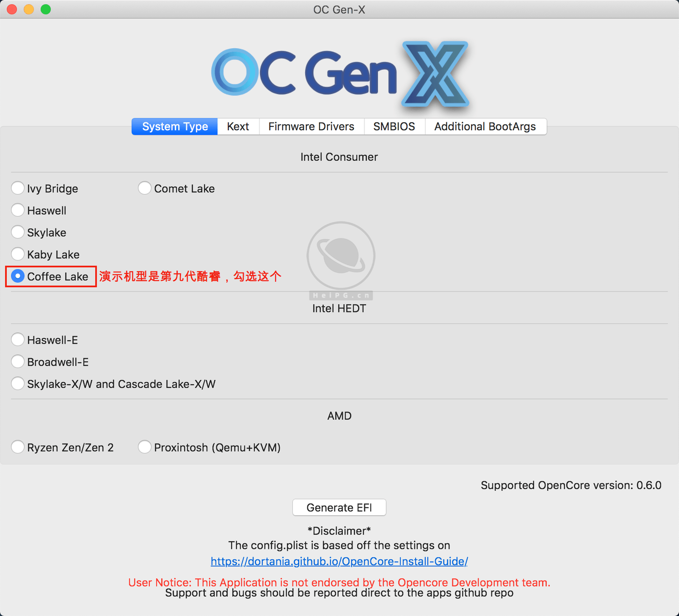Choose the Haswell system type
The height and width of the screenshot is (616, 679).
point(18,210)
